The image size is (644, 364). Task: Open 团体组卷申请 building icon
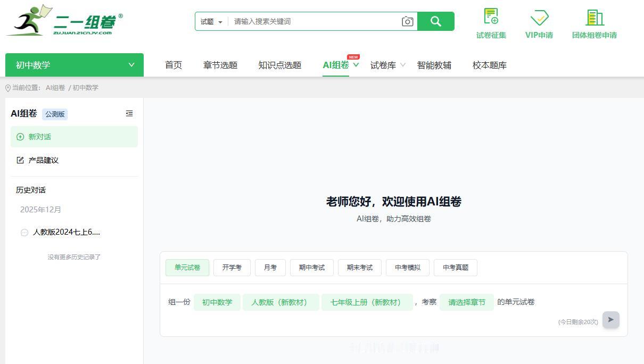coord(595,17)
